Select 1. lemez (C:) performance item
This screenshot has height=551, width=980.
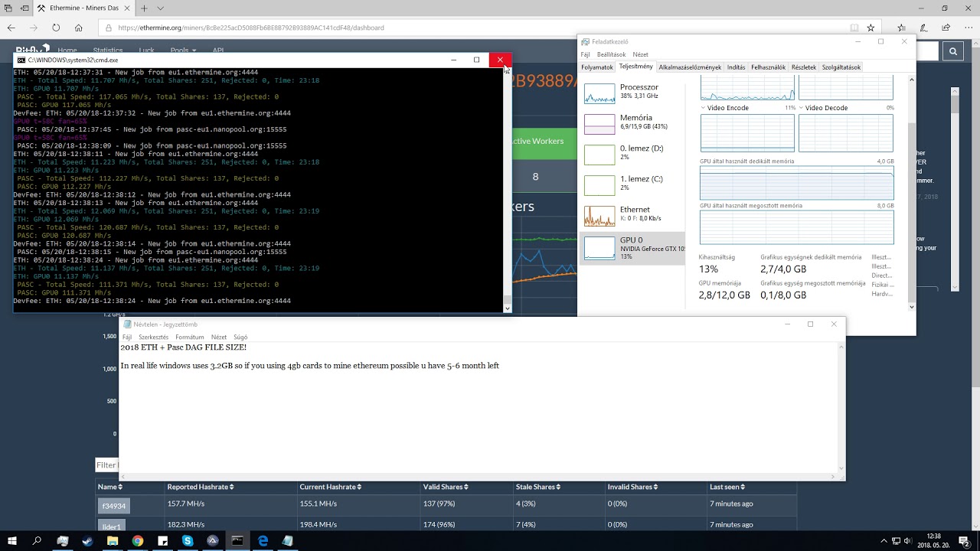click(633, 184)
